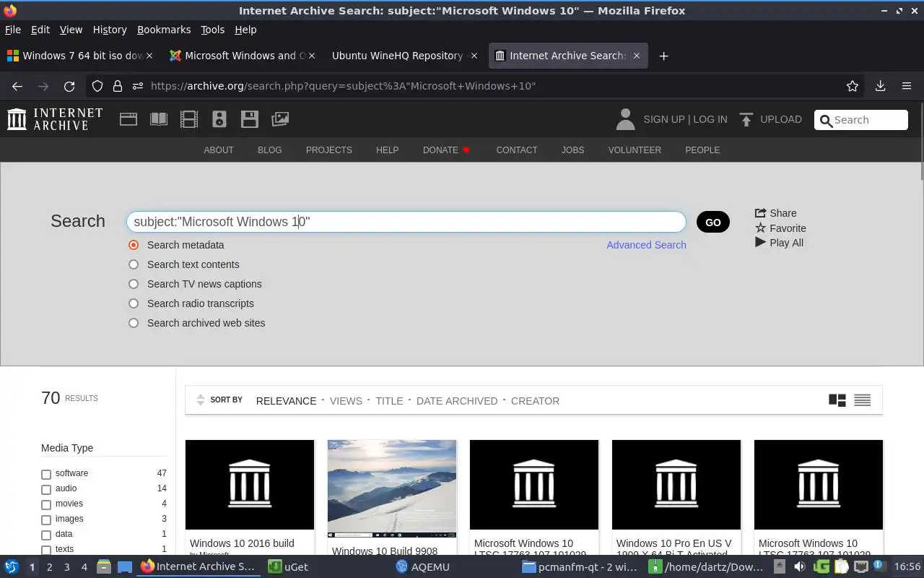The width and height of the screenshot is (924, 578).
Task: Click SIGN UP link
Action: coord(663,119)
